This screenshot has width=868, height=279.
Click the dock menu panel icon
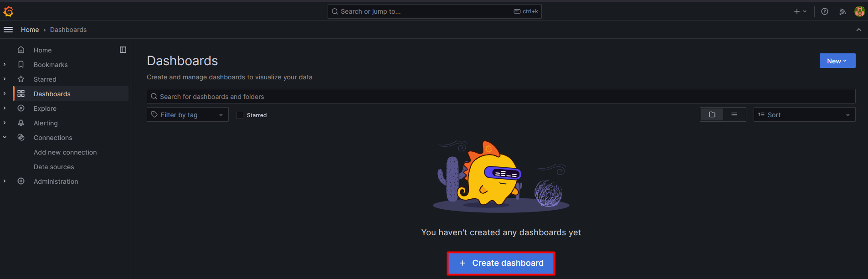(x=123, y=50)
